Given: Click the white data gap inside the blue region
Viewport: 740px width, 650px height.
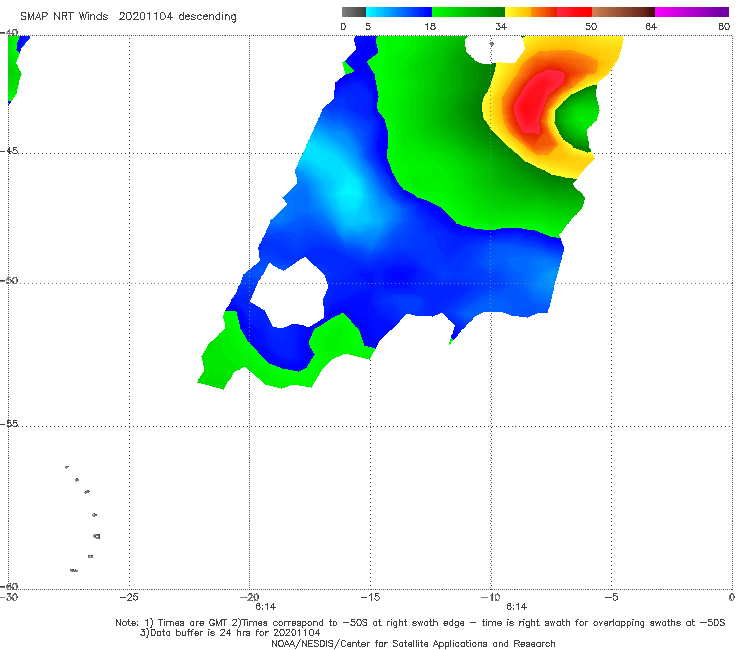Looking at the screenshot, I should [x=289, y=293].
